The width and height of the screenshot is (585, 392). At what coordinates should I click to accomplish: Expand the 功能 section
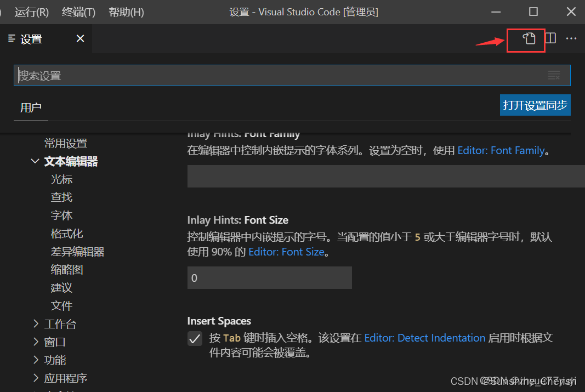(x=36, y=360)
